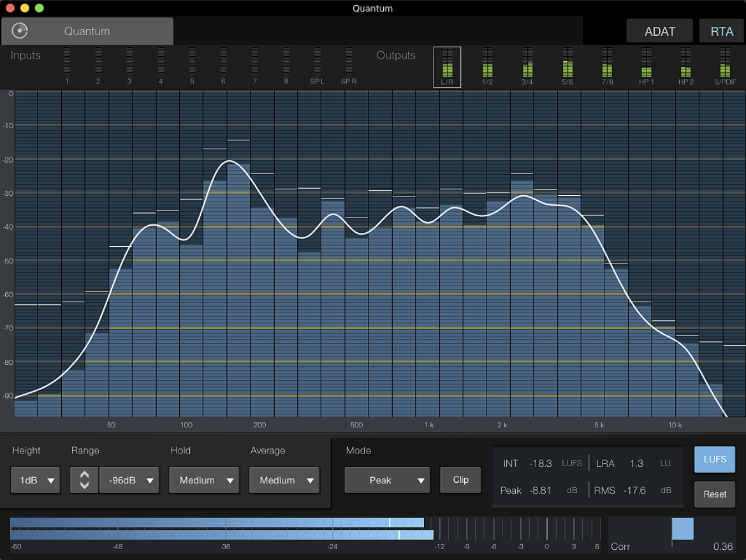Open the Hold Medium dropdown

[204, 480]
